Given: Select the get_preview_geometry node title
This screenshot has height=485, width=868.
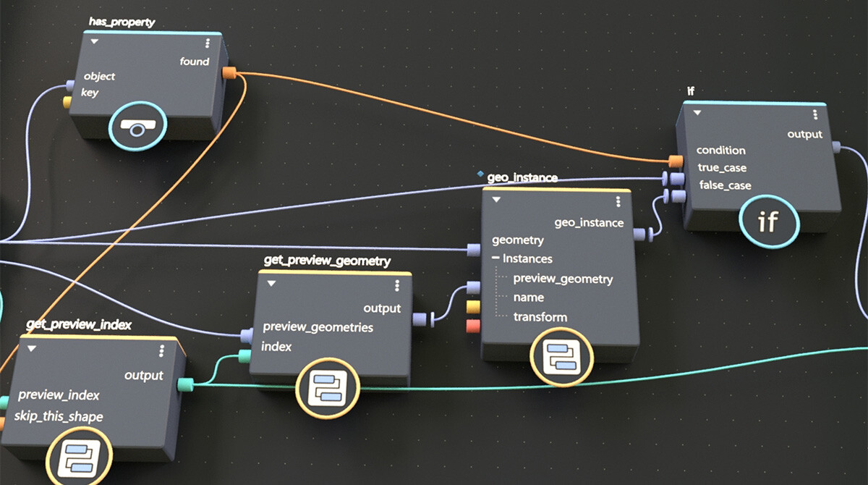Looking at the screenshot, I should [x=328, y=261].
